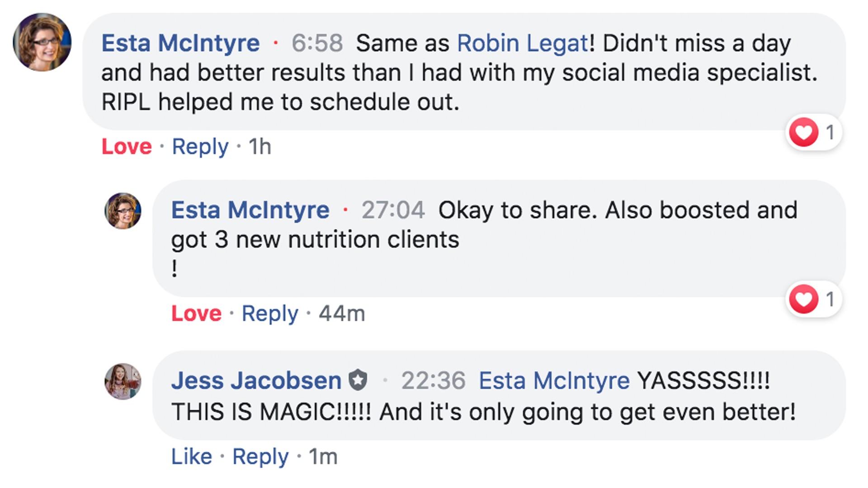The width and height of the screenshot is (868, 488).
Task: Click Esta McIntyre's large profile picture
Action: pos(42,42)
